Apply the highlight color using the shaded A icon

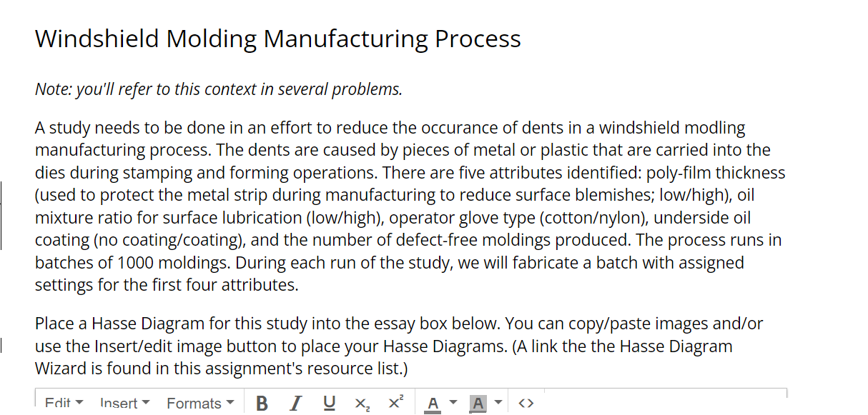(477, 401)
